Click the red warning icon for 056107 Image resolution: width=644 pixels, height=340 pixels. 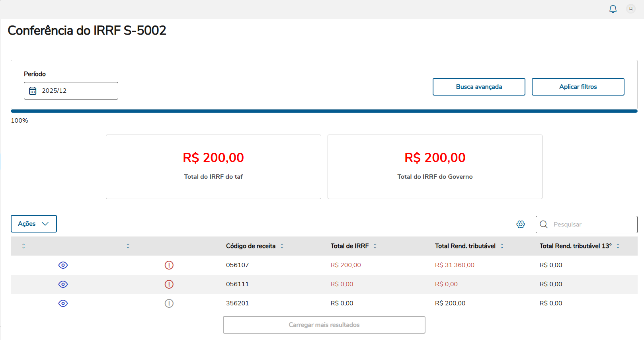169,265
